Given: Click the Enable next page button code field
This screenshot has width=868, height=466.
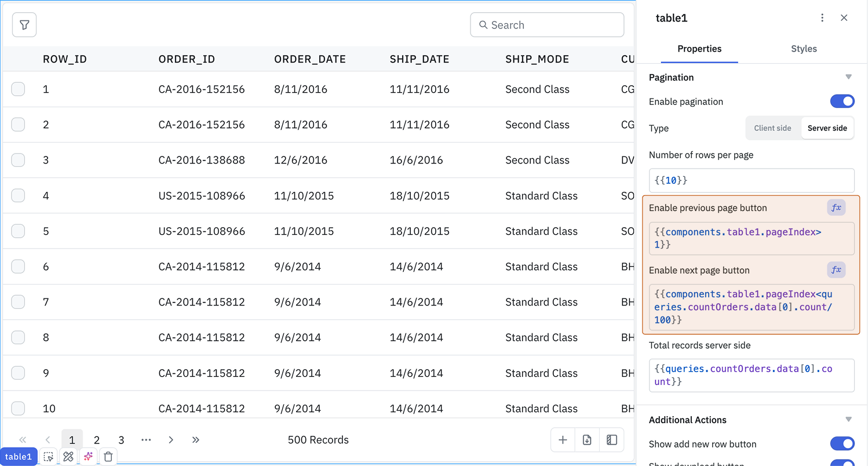Looking at the screenshot, I should pyautogui.click(x=752, y=307).
